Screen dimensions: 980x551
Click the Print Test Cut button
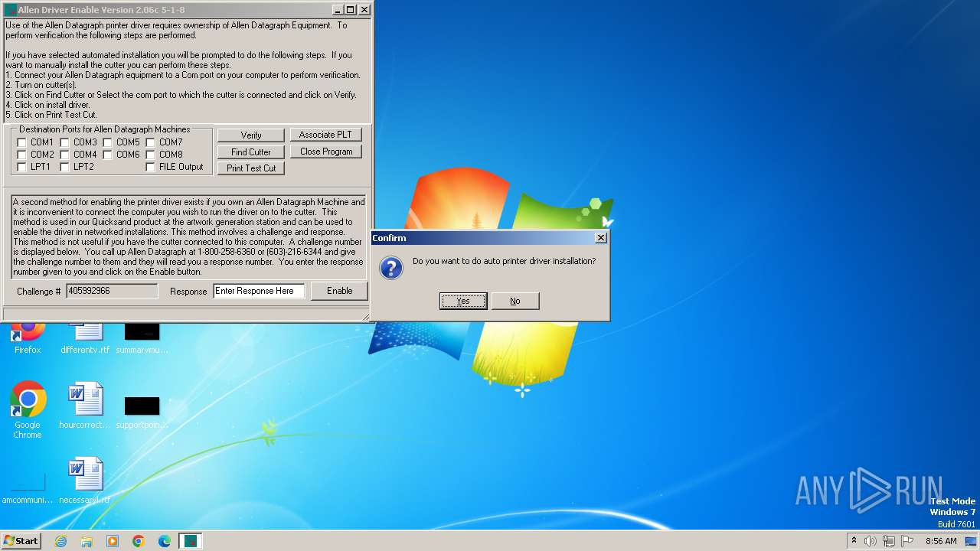251,168
